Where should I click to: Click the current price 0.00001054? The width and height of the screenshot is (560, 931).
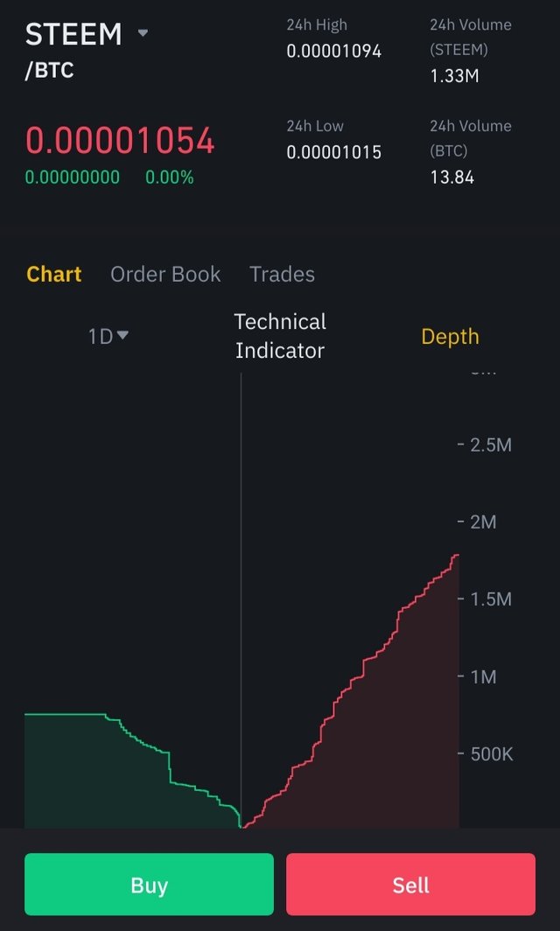[120, 142]
